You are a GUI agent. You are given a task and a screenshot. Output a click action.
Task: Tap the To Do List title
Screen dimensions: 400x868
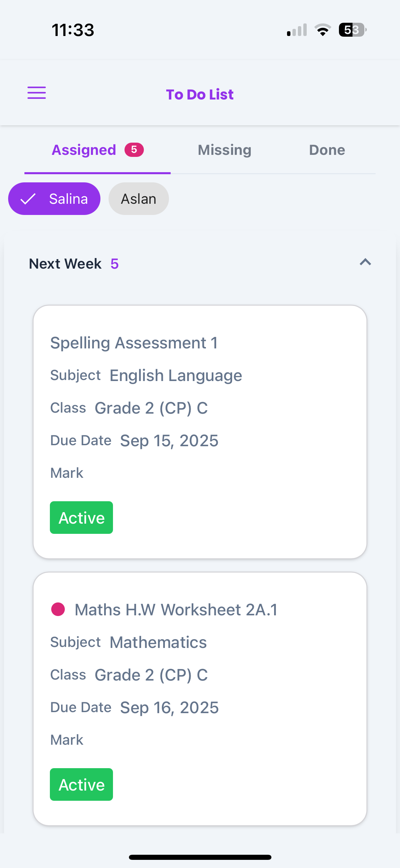tap(200, 94)
